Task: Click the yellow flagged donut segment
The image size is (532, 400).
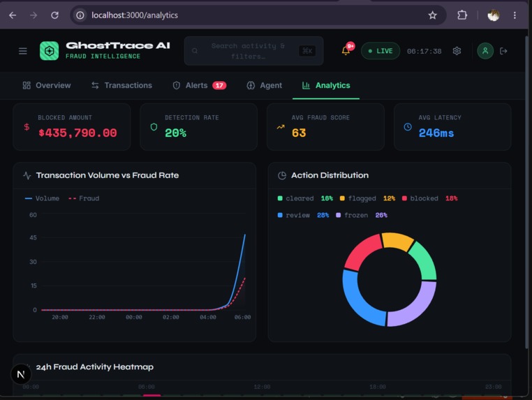Action: point(398,241)
